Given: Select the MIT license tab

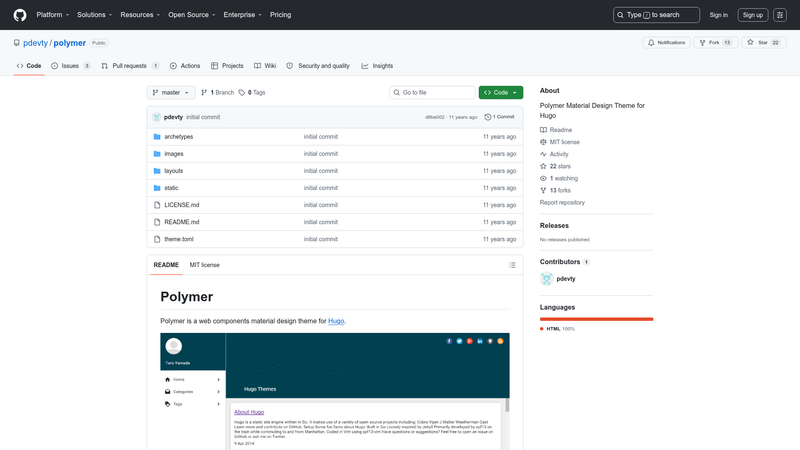Looking at the screenshot, I should [205, 265].
